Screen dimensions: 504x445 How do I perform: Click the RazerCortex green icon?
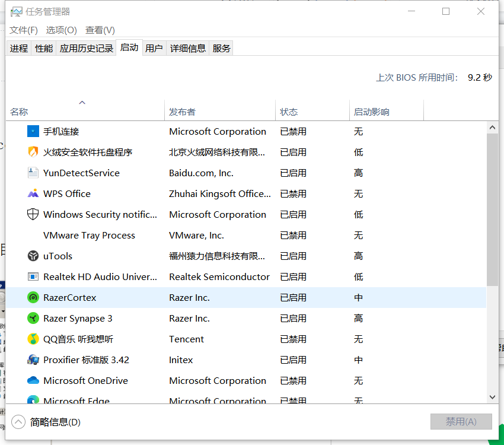(33, 297)
